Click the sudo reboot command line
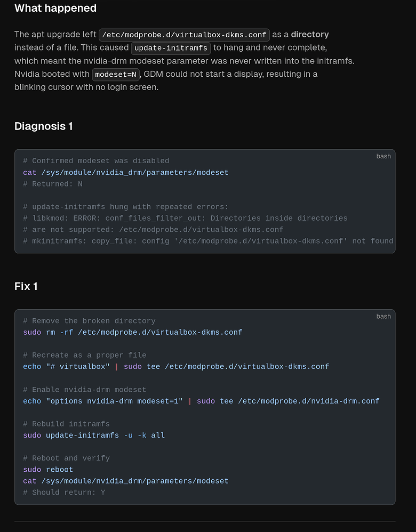 (x=48, y=470)
